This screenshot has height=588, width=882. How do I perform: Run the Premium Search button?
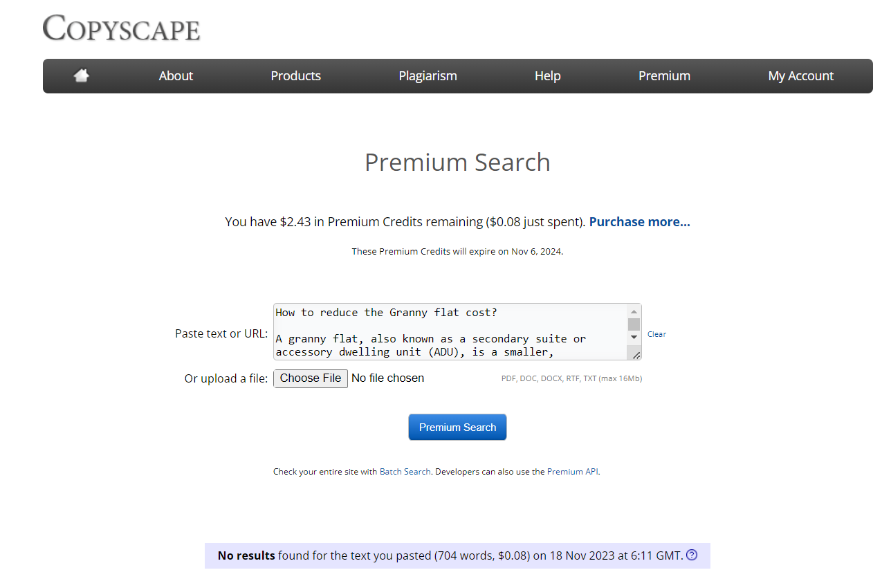coord(457,428)
